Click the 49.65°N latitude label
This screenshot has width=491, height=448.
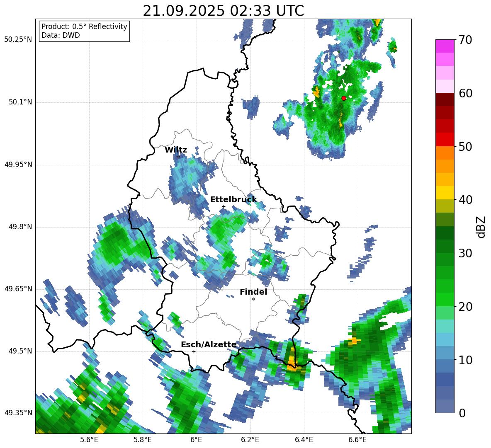tap(19, 289)
